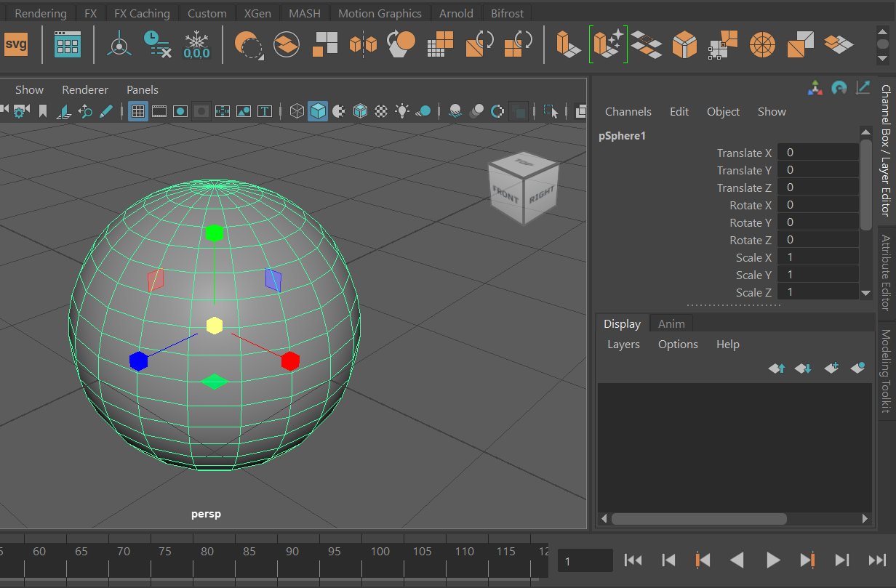Open the Channels menu in Channel Box
This screenshot has width=896, height=588.
[x=628, y=112]
